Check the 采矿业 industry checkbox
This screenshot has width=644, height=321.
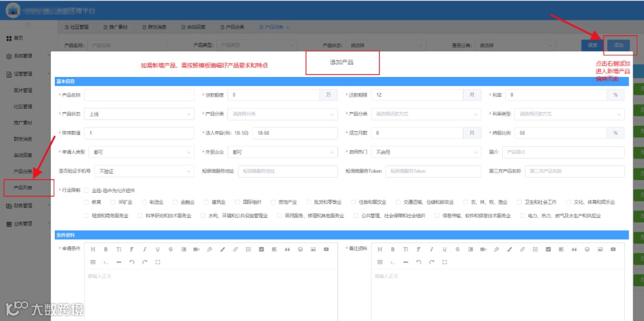pyautogui.click(x=113, y=202)
